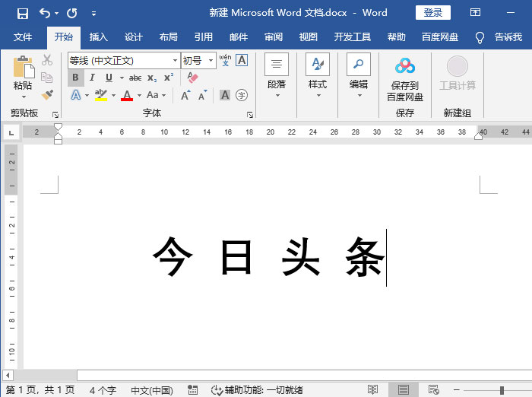Switch to the 视图 tab
This screenshot has width=532, height=397.
tap(308, 37)
